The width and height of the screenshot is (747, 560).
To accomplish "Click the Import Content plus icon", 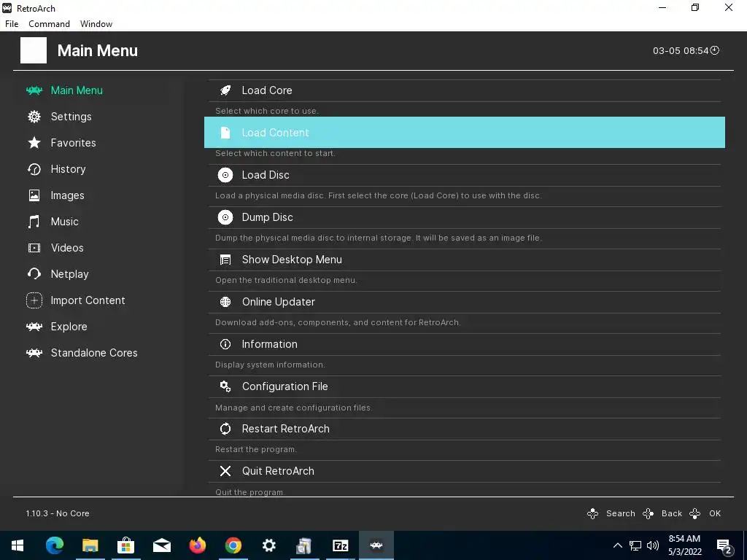I will 34,300.
